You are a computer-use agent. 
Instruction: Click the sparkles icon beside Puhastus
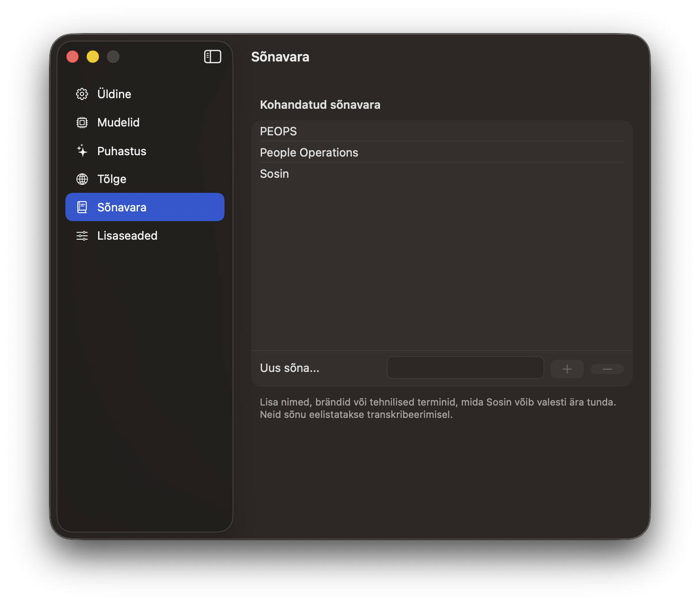(82, 151)
